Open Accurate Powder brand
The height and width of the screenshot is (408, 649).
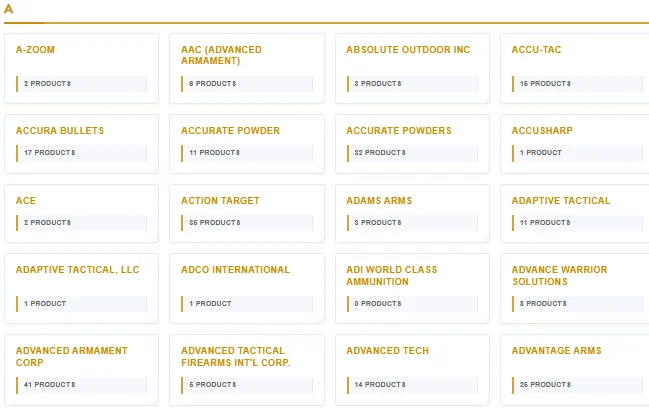pyautogui.click(x=231, y=131)
